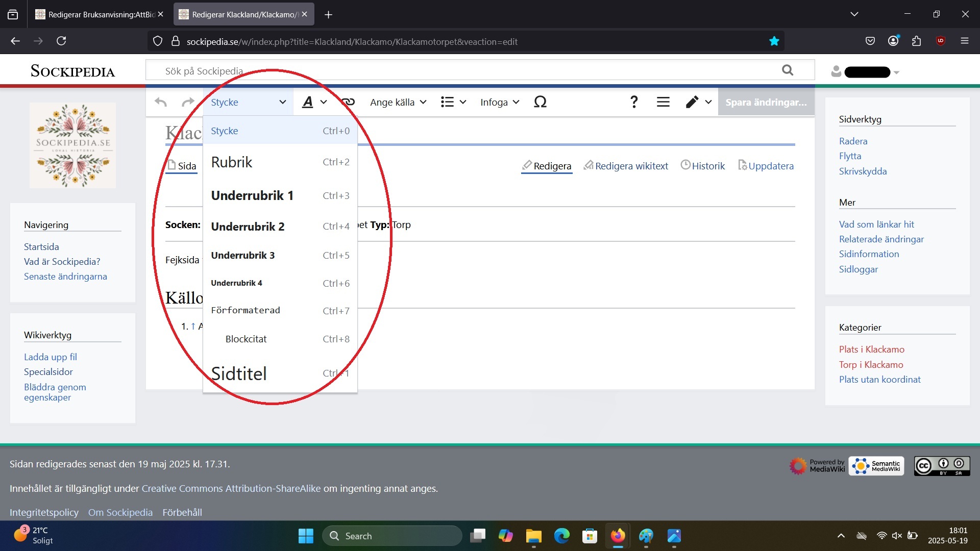Click the browser reload button
The image size is (980, 551).
[61, 41]
